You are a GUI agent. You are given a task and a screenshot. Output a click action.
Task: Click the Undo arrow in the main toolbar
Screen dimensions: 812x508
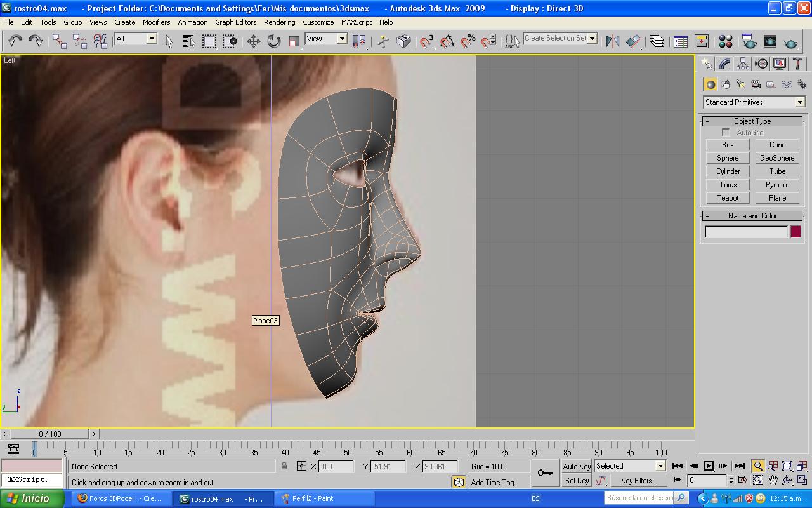pos(15,41)
